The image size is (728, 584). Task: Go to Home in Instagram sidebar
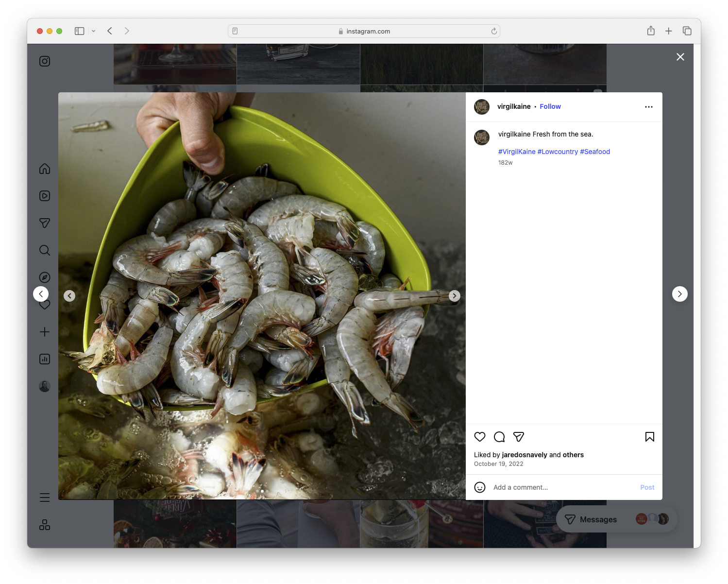point(45,169)
